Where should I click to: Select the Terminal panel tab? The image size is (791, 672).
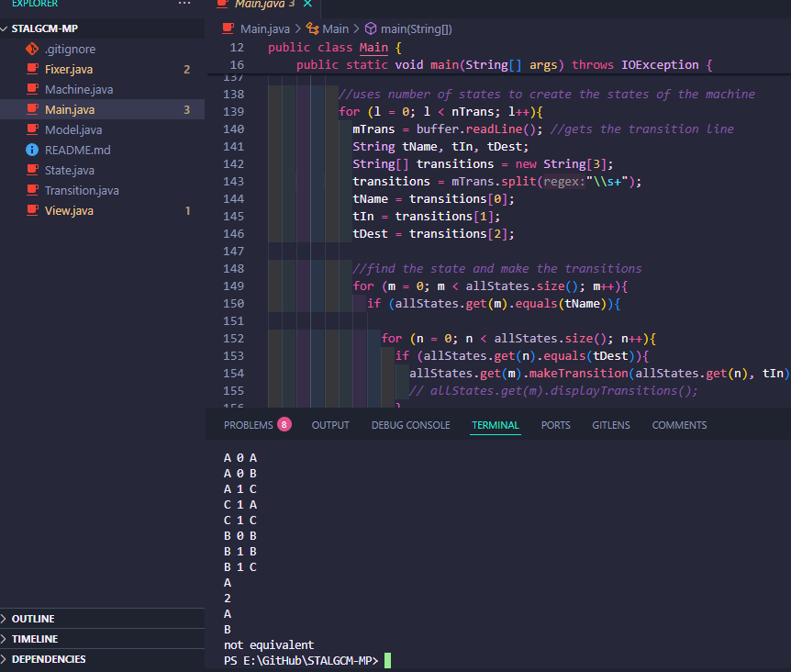pyautogui.click(x=496, y=425)
